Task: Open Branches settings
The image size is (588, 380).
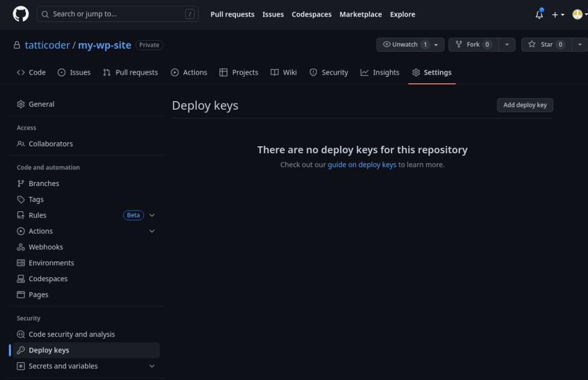Action: 86,183
